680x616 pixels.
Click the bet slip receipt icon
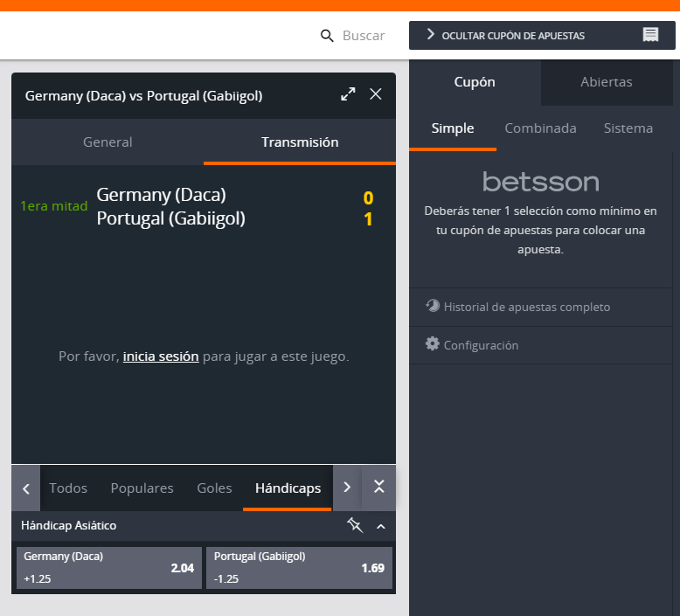(650, 35)
